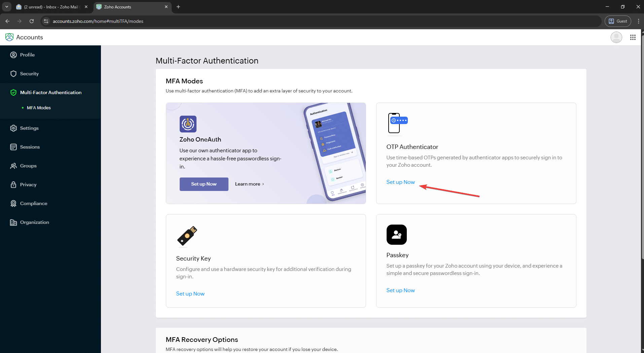Click Set up Now under Security Key
Viewport: 644px width, 353px height.
pyautogui.click(x=190, y=294)
